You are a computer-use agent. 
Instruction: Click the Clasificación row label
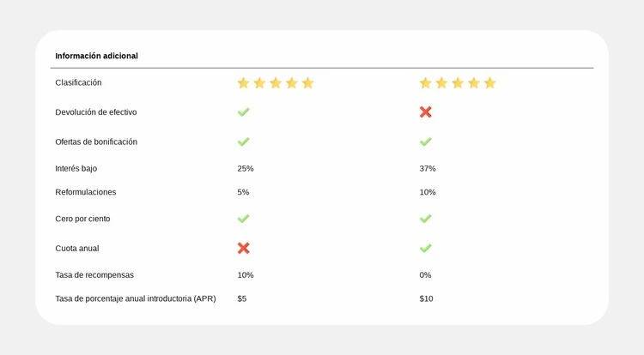pyautogui.click(x=78, y=82)
